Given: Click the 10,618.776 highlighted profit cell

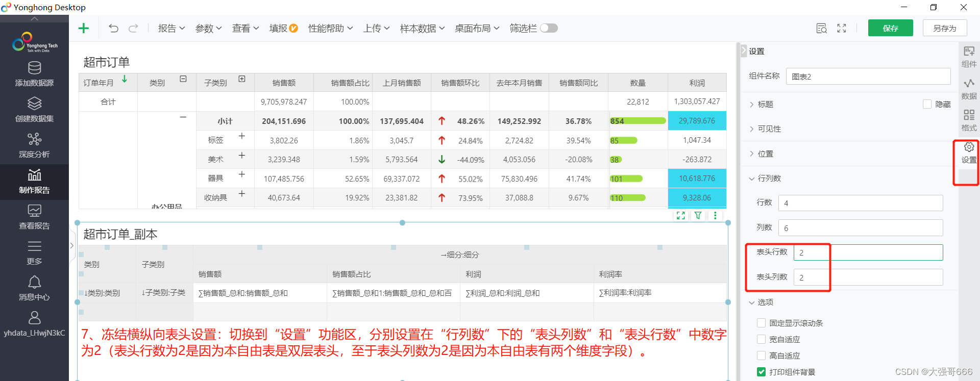Looking at the screenshot, I should (x=697, y=179).
